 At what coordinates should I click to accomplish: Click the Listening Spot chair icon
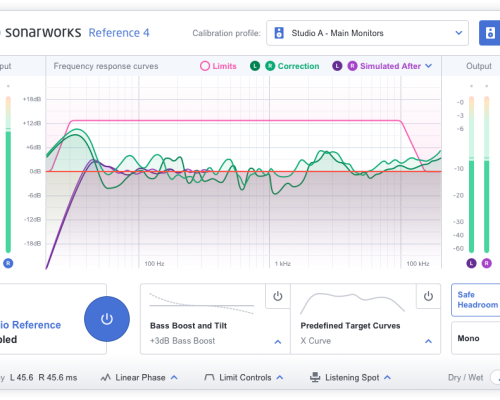315,378
